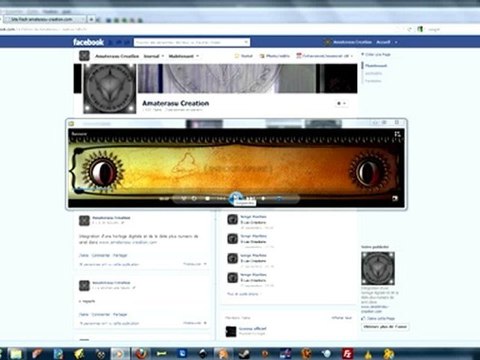Viewport: 480px width, 360px height.
Task: Click the stop button in media player
Action: point(207,199)
